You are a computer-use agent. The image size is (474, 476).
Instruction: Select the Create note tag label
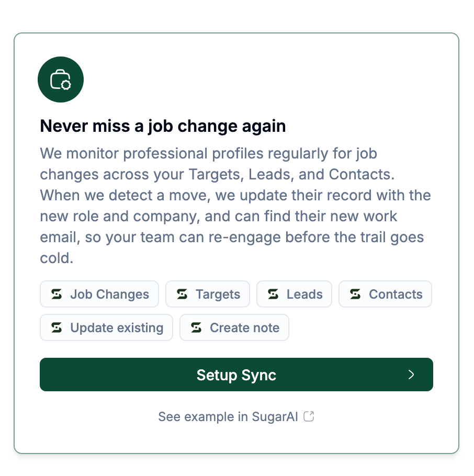tap(245, 327)
